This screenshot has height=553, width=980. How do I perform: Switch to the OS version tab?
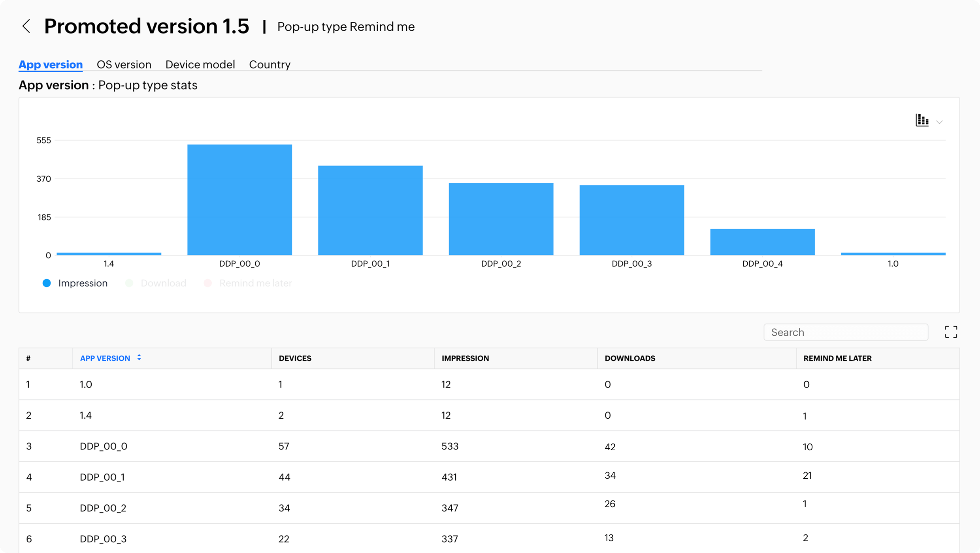point(124,64)
